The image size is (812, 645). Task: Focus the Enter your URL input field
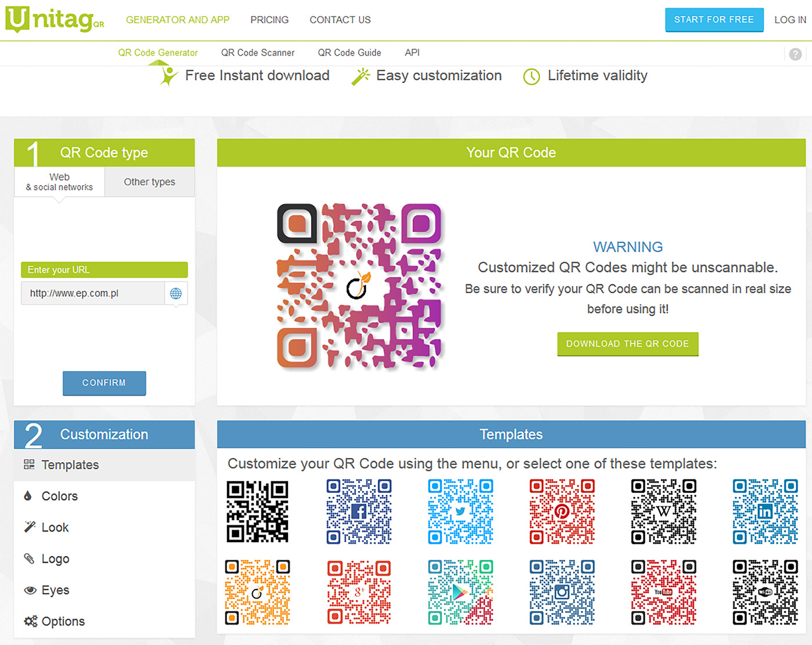pos(93,293)
